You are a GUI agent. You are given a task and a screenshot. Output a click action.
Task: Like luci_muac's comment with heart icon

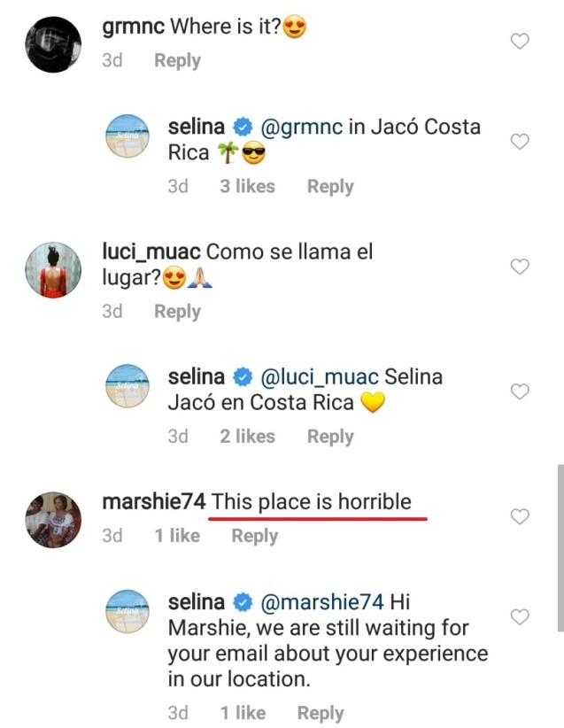pos(522,267)
